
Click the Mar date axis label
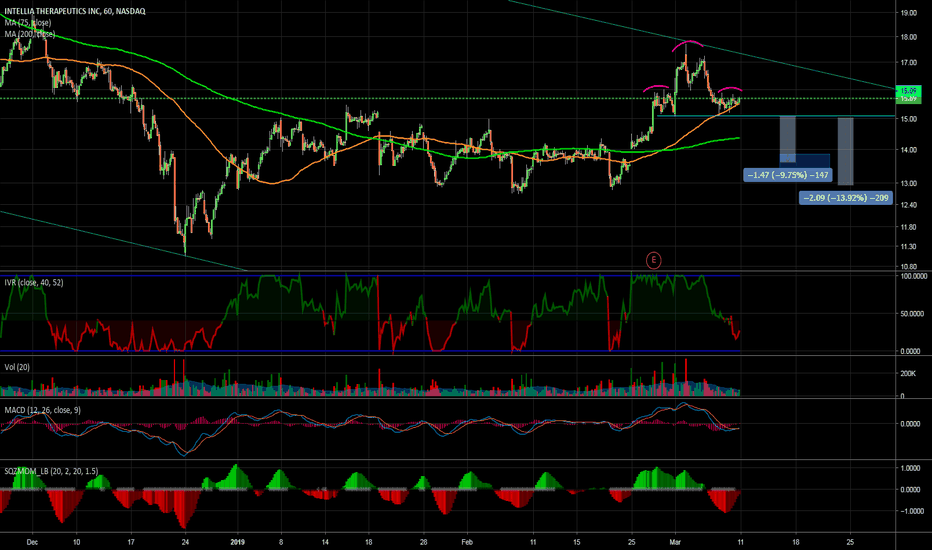click(x=675, y=542)
